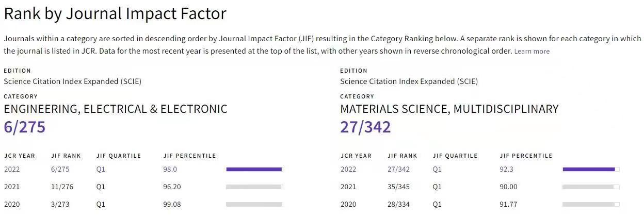
Task: Click Q1 quartile for Engineering 2022
Action: point(101,169)
